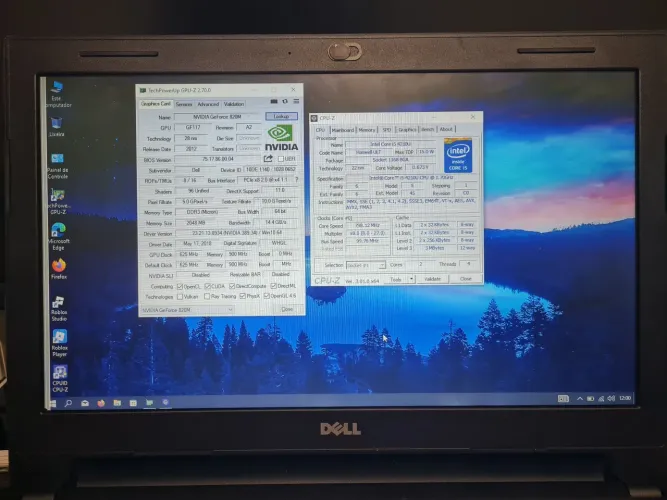Click the GPU name field NVIDIA GeForce 820M

tap(217, 117)
